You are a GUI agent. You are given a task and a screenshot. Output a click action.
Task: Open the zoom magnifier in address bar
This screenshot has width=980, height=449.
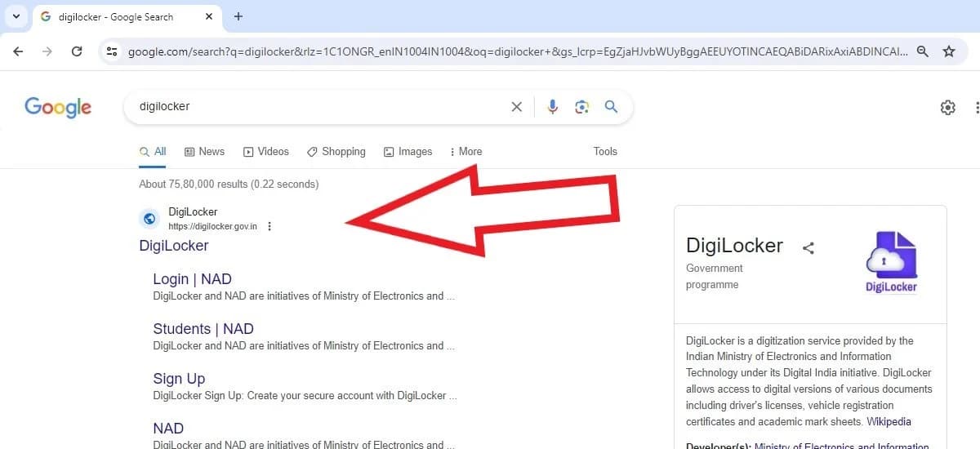tap(923, 51)
